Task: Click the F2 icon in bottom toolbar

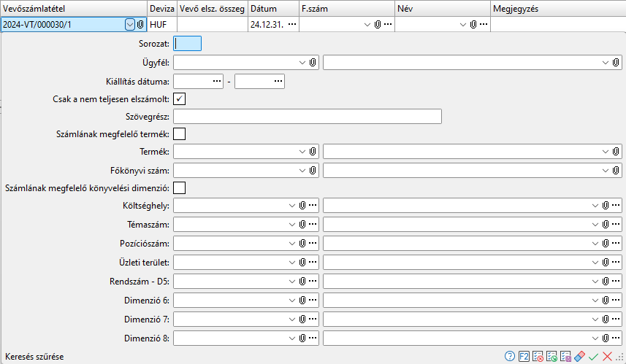Action: (524, 356)
